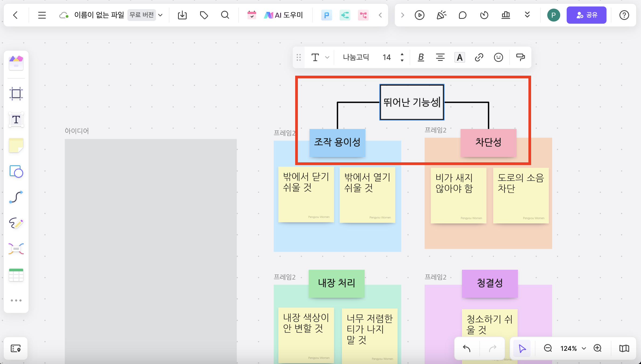The height and width of the screenshot is (364, 641).
Task: Expand more tools double chevron
Action: (527, 15)
